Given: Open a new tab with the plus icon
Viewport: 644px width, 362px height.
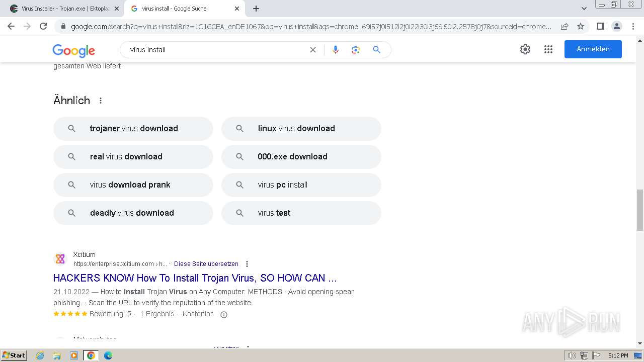Looking at the screenshot, I should 256,9.
